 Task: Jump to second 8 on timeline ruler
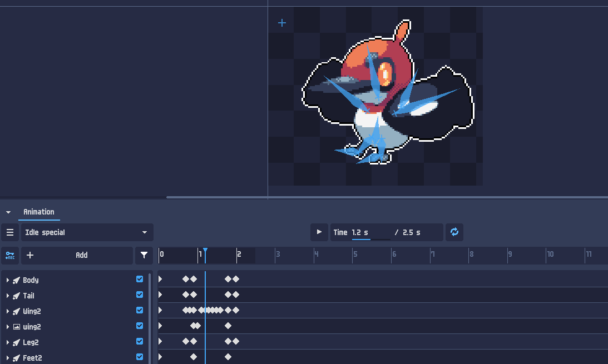point(472,255)
